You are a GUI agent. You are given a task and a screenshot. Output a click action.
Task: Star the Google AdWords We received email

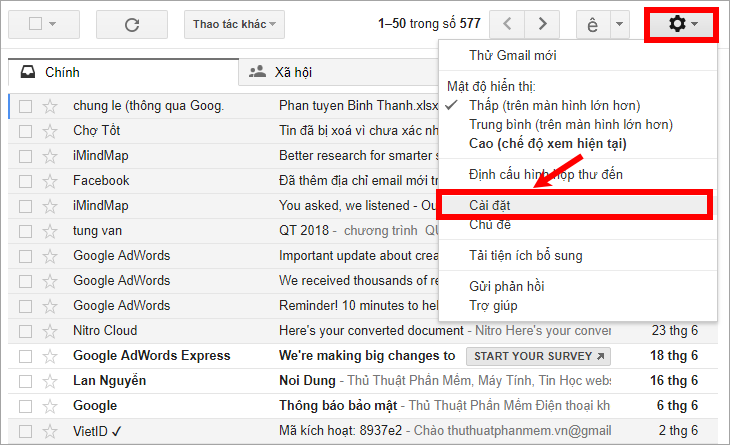point(50,281)
